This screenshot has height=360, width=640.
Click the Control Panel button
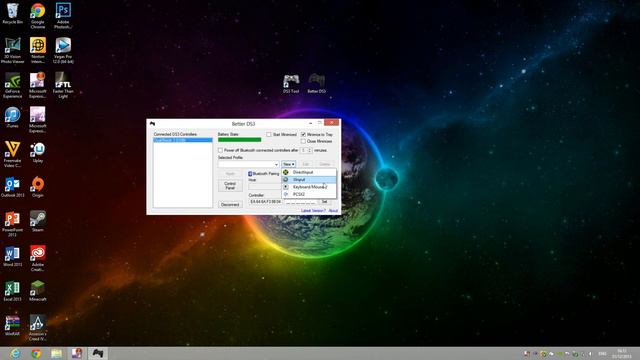pyautogui.click(x=230, y=186)
